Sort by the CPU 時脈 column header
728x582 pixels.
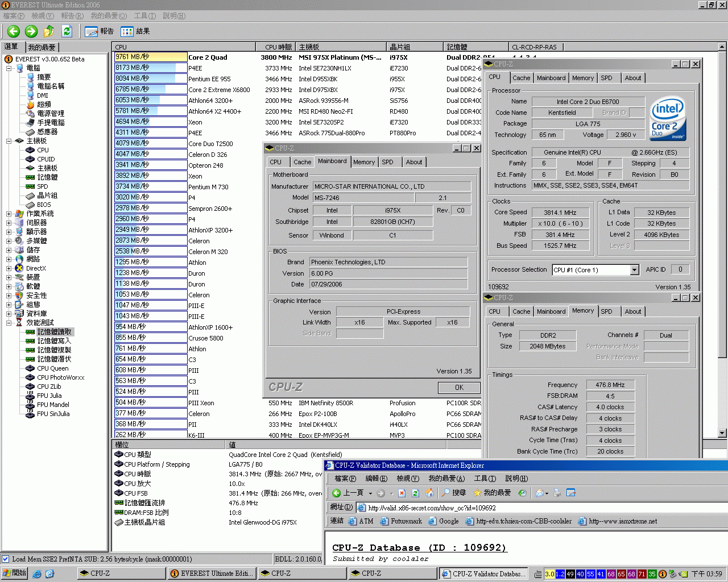pos(276,47)
